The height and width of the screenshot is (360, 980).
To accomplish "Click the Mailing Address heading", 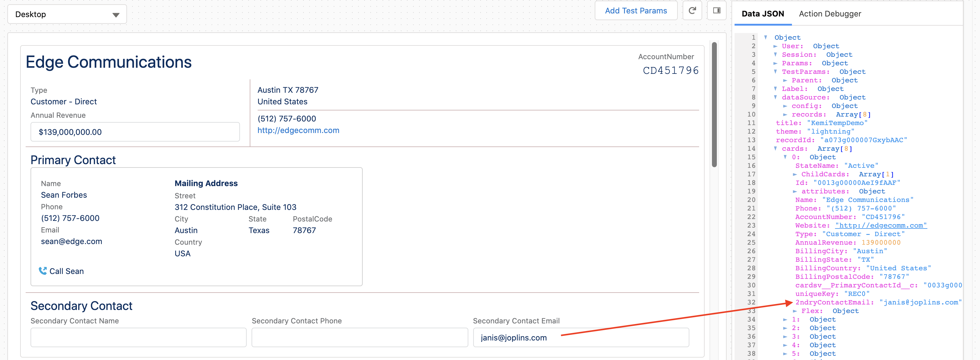I will (206, 183).
